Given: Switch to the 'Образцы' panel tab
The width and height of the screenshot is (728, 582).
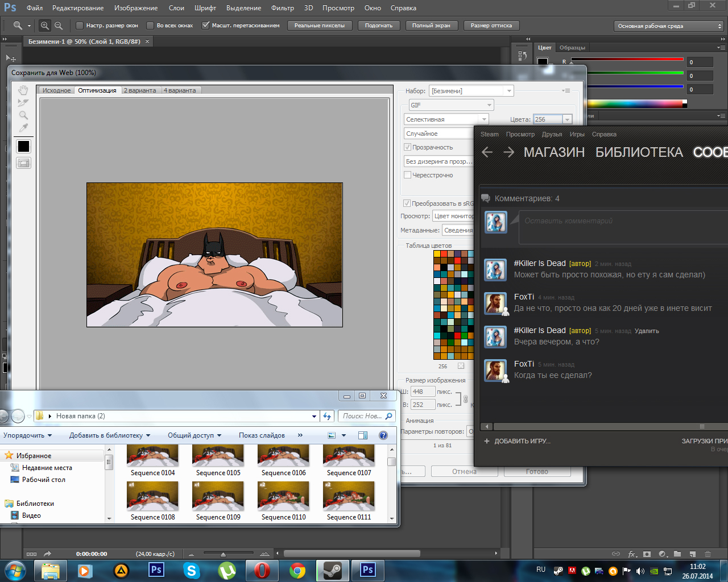Looking at the screenshot, I should 572,48.
